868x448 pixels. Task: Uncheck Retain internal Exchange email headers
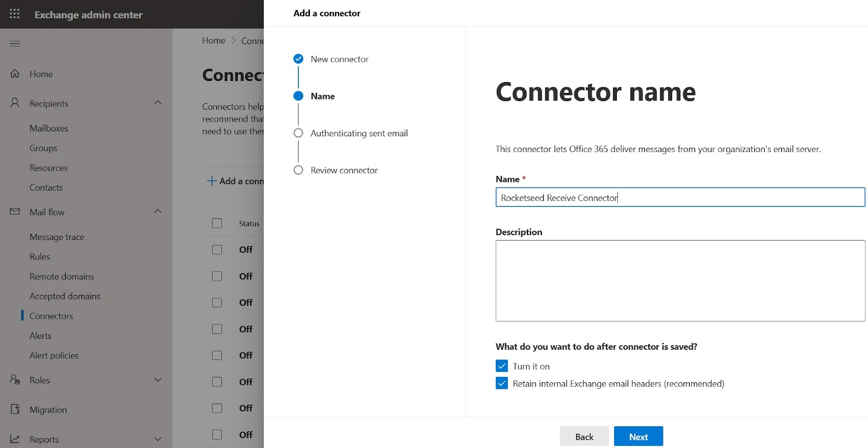click(502, 383)
